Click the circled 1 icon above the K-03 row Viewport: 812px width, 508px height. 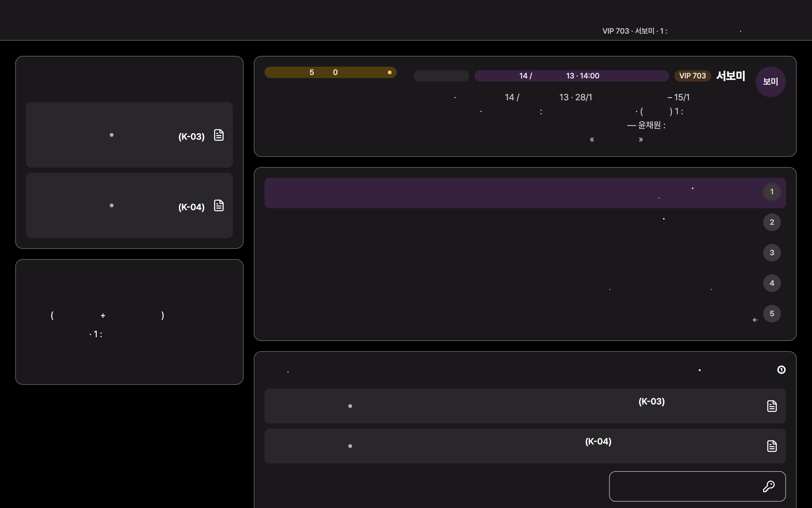781,370
